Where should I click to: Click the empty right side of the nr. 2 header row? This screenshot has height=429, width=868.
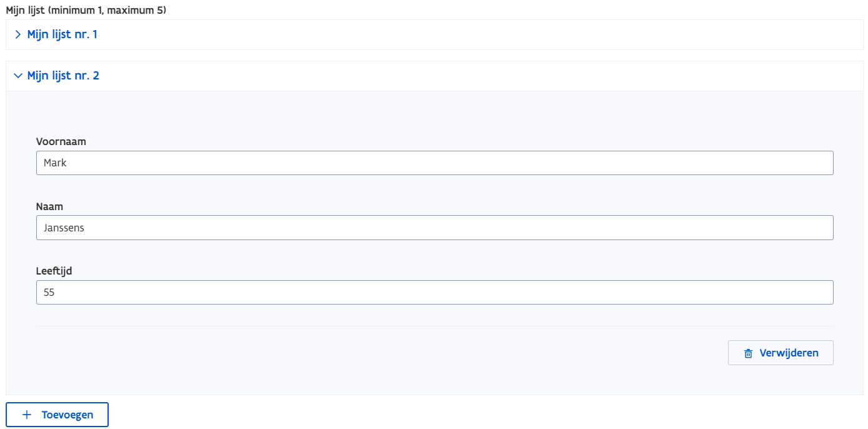point(562,76)
